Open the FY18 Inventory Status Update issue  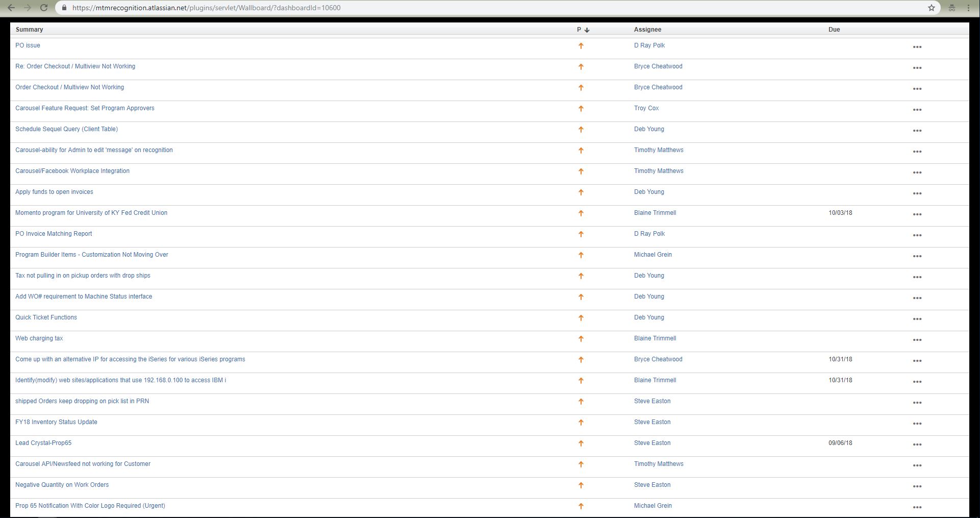(x=56, y=422)
